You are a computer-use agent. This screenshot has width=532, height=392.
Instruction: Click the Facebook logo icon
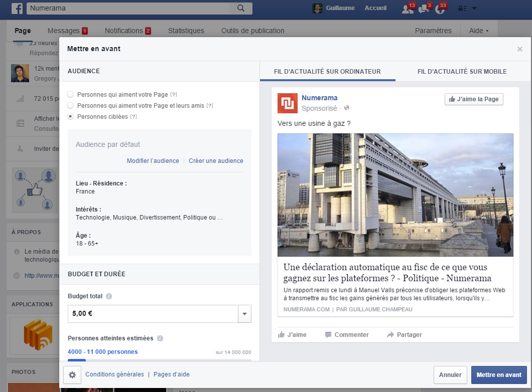pyautogui.click(x=17, y=8)
